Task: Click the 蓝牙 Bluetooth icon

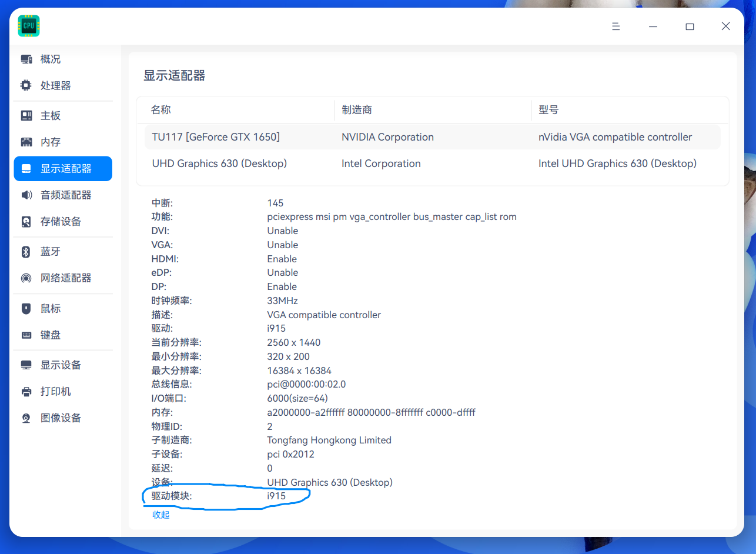Action: 26,252
